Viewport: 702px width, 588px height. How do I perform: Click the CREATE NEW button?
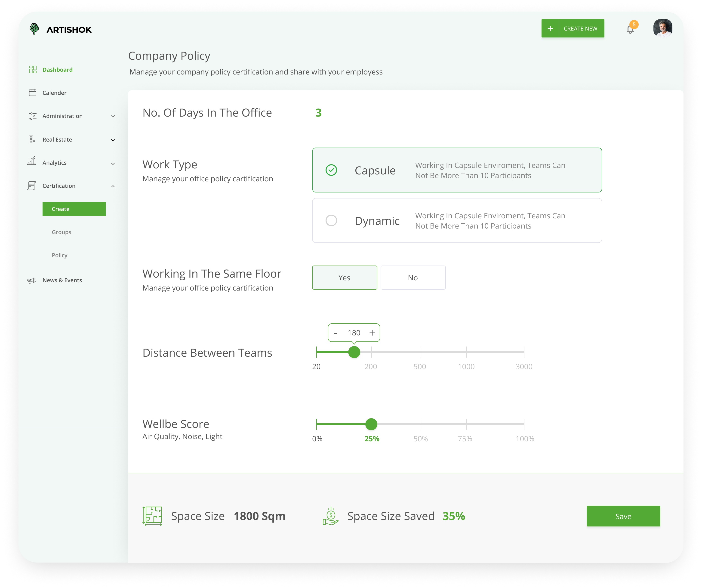pyautogui.click(x=573, y=28)
